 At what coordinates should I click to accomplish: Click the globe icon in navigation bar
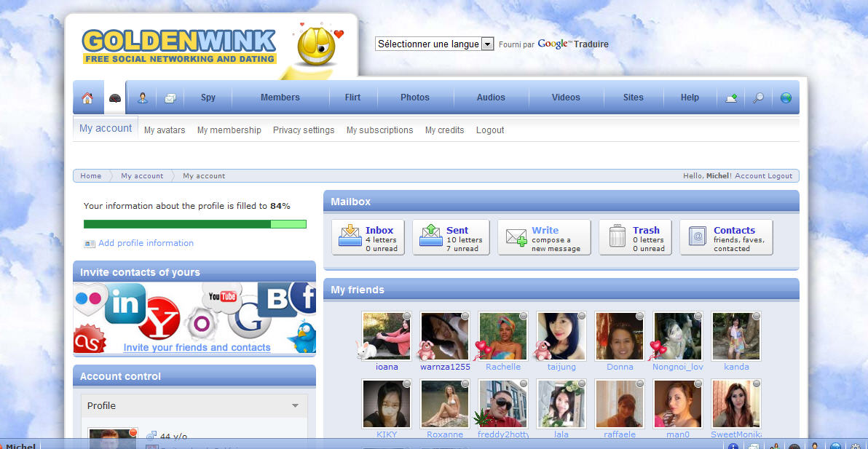click(x=786, y=98)
